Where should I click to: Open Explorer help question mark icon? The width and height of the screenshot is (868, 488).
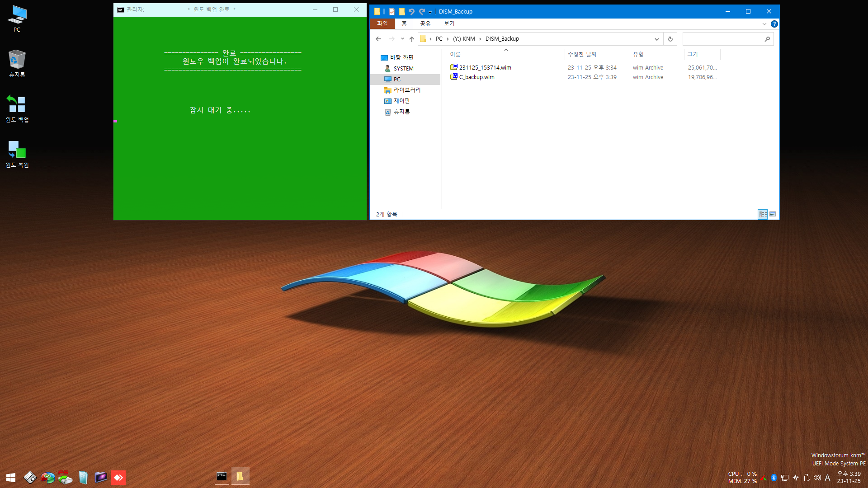pos(774,24)
